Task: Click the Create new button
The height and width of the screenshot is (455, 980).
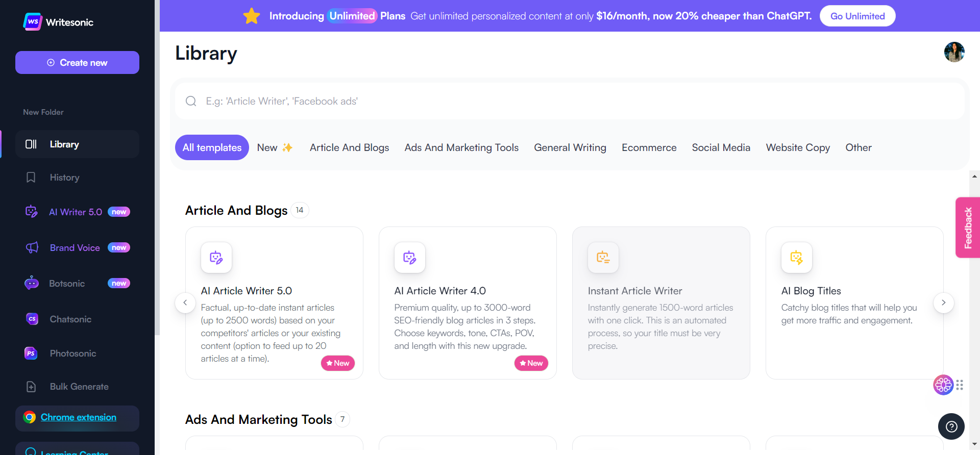Action: pyautogui.click(x=77, y=62)
